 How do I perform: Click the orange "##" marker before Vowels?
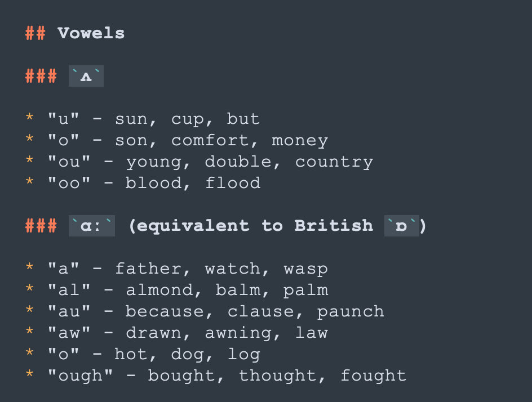(x=36, y=33)
